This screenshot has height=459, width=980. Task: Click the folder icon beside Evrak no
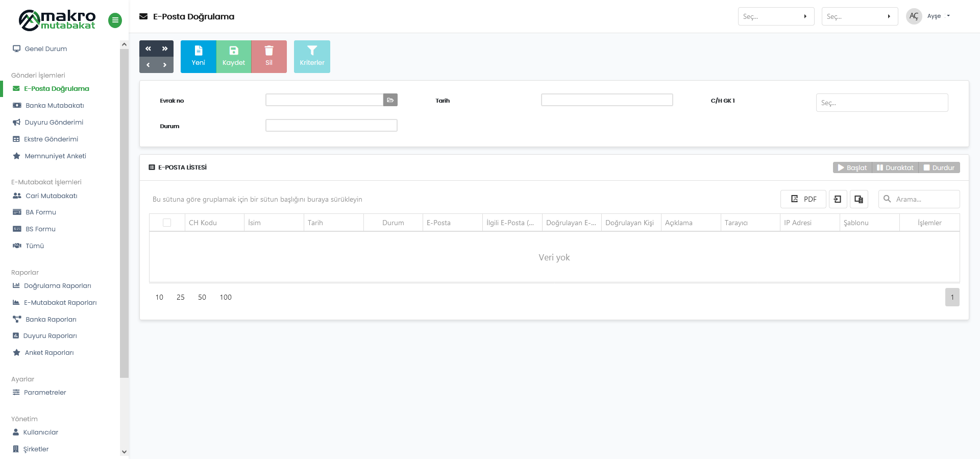[x=390, y=100]
